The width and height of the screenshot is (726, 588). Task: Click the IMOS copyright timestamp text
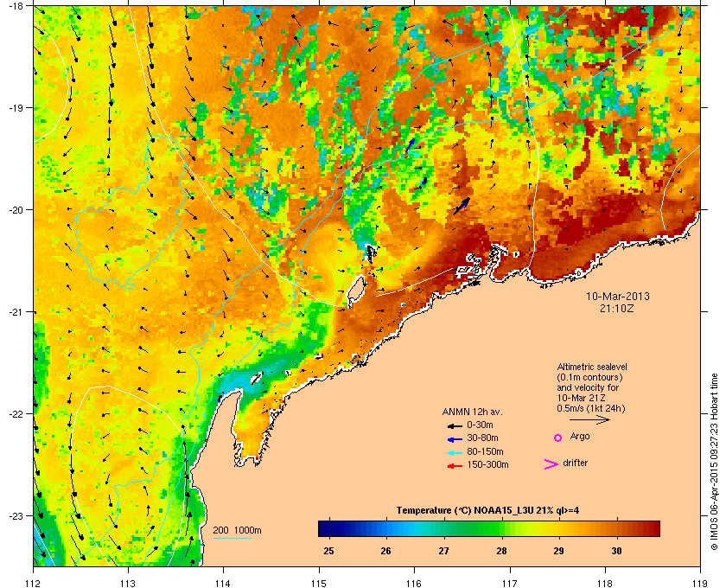point(714,462)
